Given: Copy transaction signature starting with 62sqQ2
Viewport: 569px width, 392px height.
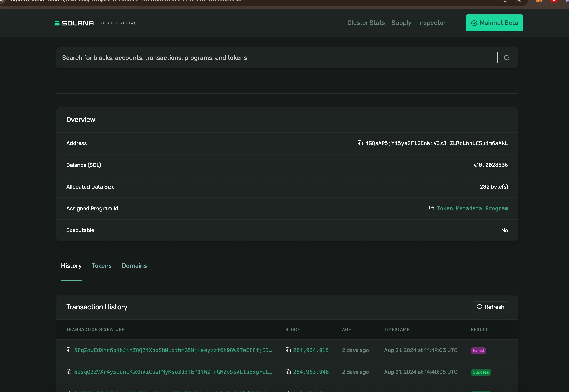Looking at the screenshot, I should pyautogui.click(x=69, y=372).
